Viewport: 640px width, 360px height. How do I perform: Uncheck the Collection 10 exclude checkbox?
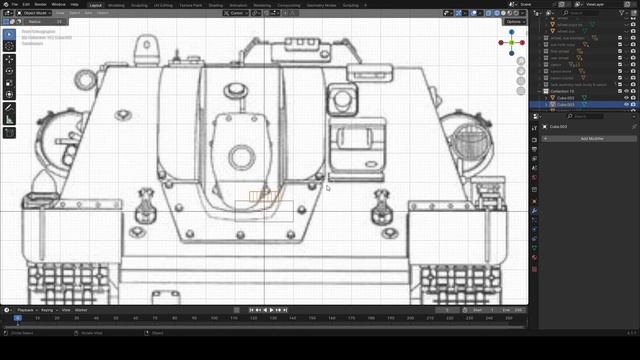coord(620,91)
